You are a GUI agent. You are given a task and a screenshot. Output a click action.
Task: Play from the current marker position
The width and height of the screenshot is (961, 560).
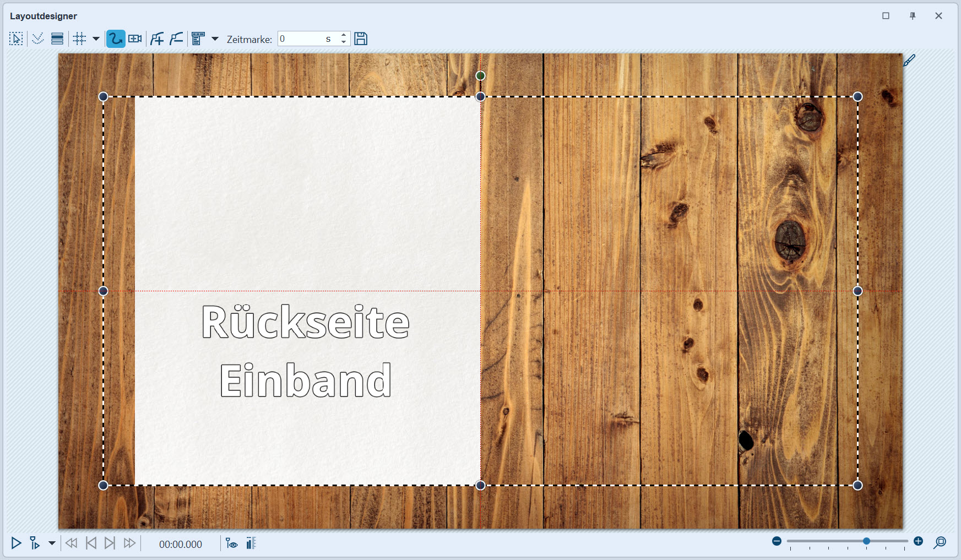35,543
